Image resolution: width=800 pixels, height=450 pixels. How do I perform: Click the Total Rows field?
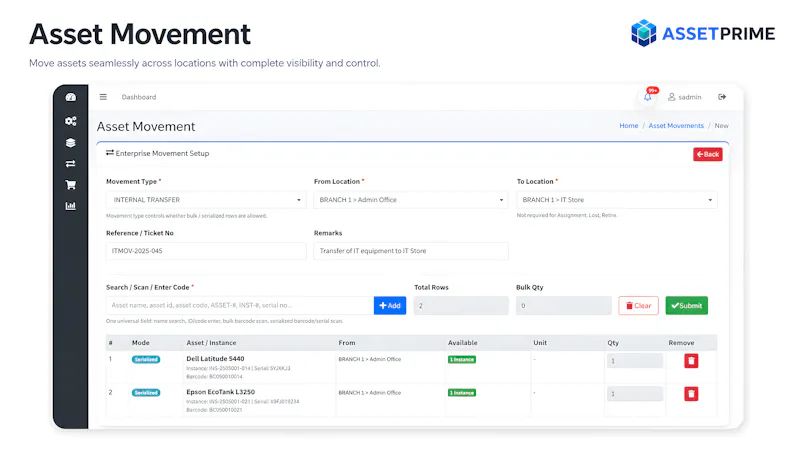point(461,306)
